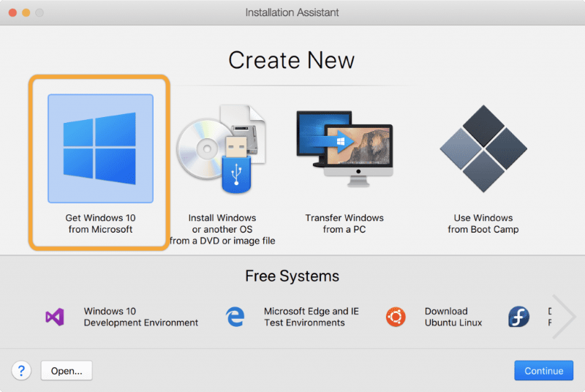
Task: Open help with the question mark button
Action: pos(20,371)
